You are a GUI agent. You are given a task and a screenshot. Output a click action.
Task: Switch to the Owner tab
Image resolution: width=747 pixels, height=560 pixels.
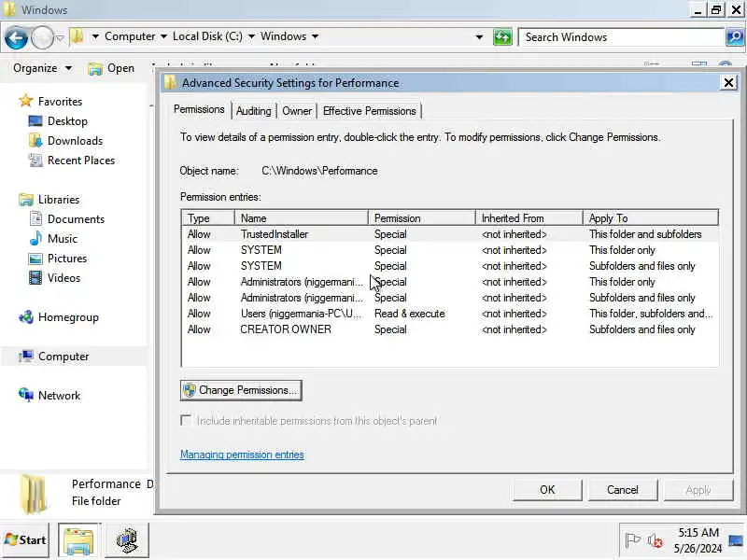(297, 111)
